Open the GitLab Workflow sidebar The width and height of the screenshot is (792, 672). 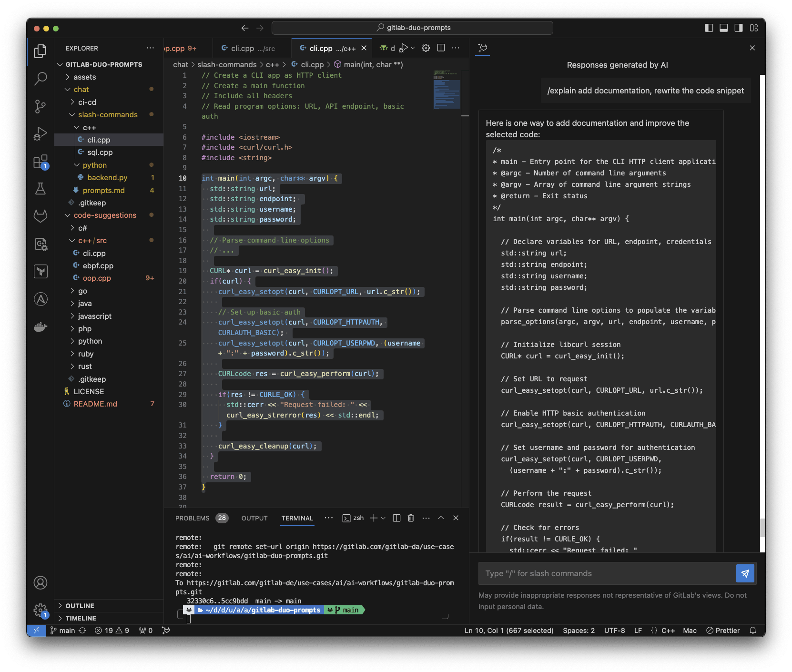(41, 216)
